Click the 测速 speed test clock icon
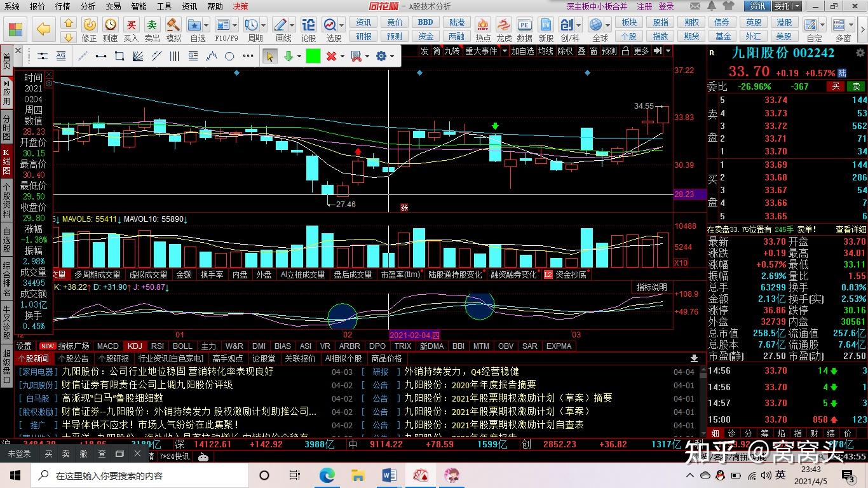Viewport: 868px width, 488px height. coord(111,29)
